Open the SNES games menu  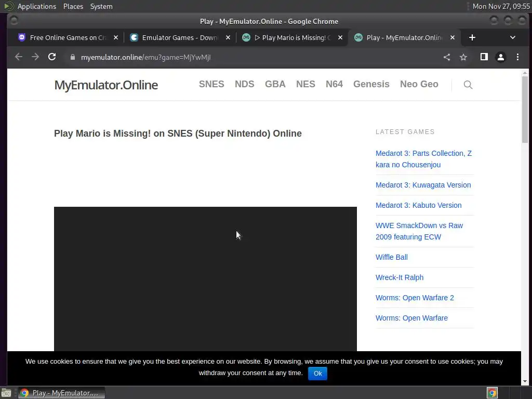[x=211, y=84]
